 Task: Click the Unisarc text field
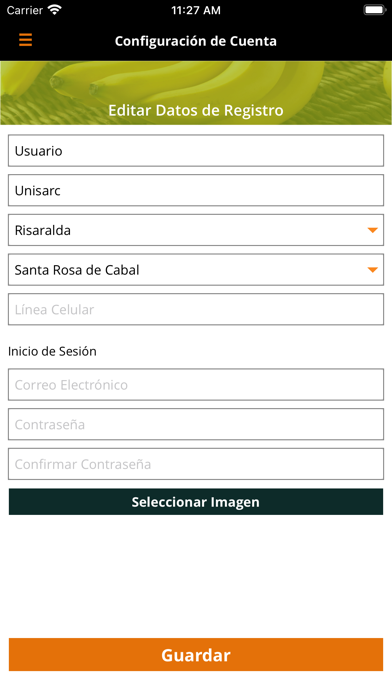(x=196, y=190)
